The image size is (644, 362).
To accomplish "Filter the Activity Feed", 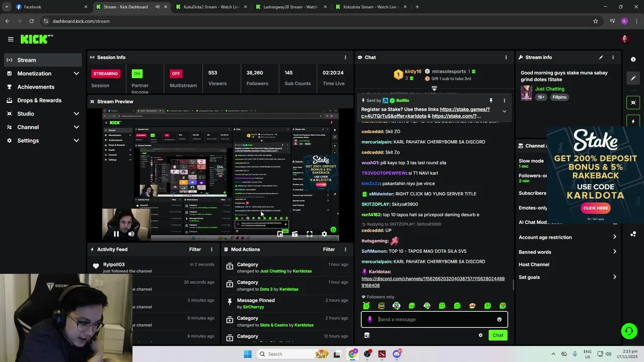I will pyautogui.click(x=195, y=249).
